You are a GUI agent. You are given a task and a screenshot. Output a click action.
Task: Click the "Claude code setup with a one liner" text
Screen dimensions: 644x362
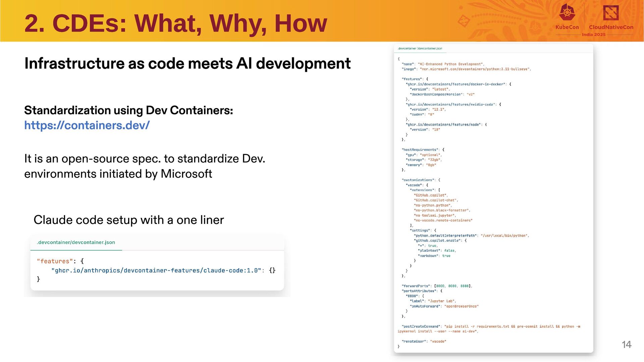[128, 220]
